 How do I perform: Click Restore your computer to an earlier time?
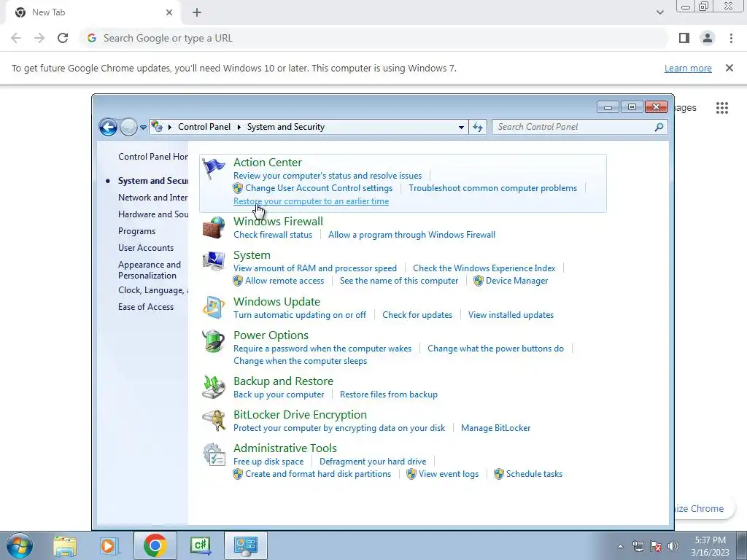coord(311,201)
